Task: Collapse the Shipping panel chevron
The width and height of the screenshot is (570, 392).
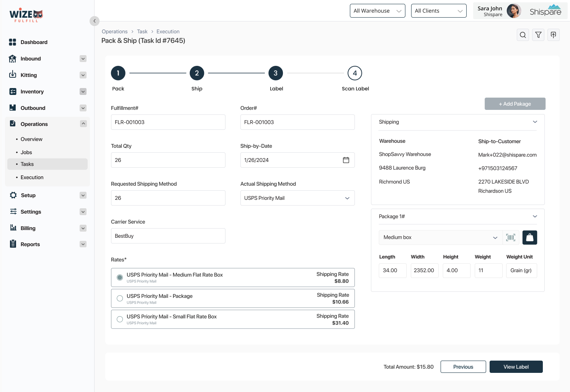Action: (x=535, y=122)
